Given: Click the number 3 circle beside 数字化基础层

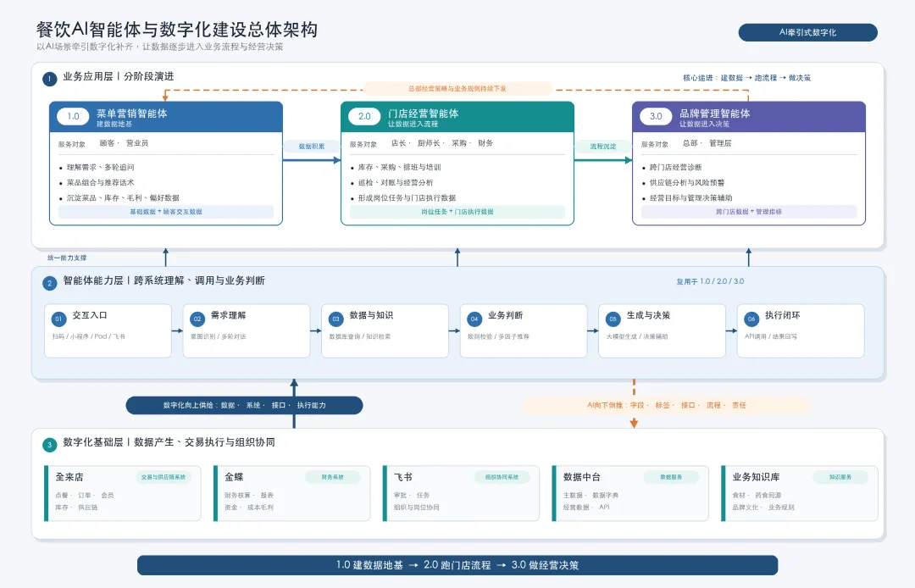Looking at the screenshot, I should tap(50, 445).
